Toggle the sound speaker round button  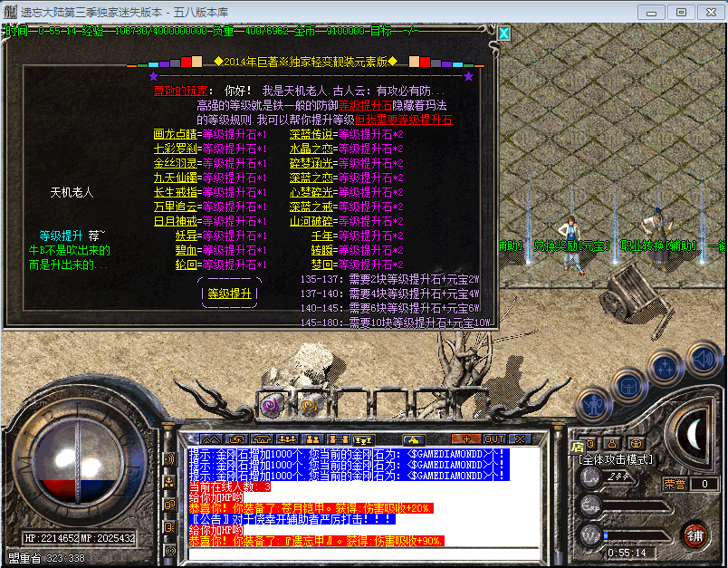click(x=703, y=359)
